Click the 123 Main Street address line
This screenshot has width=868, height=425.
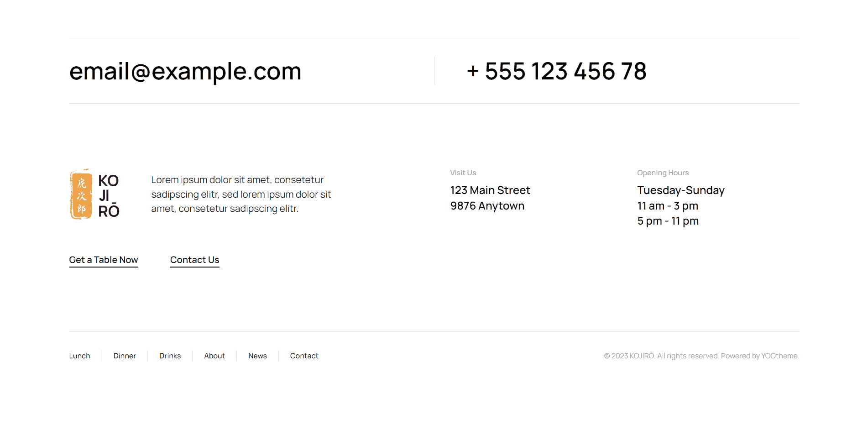point(490,190)
